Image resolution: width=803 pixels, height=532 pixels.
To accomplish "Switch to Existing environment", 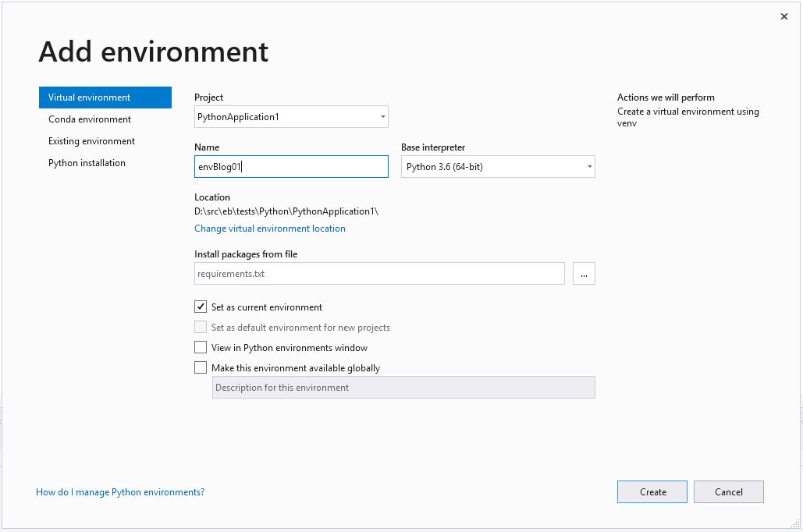I will [x=91, y=141].
